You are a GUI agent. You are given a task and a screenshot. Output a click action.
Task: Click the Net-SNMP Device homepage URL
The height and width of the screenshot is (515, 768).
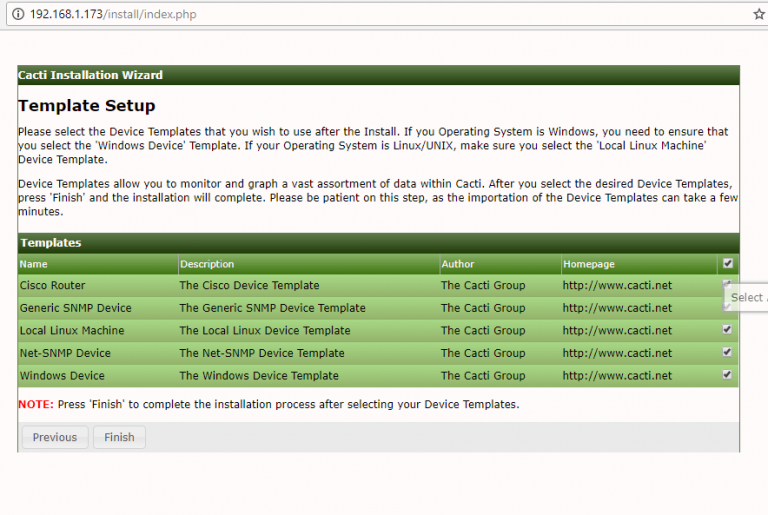617,353
